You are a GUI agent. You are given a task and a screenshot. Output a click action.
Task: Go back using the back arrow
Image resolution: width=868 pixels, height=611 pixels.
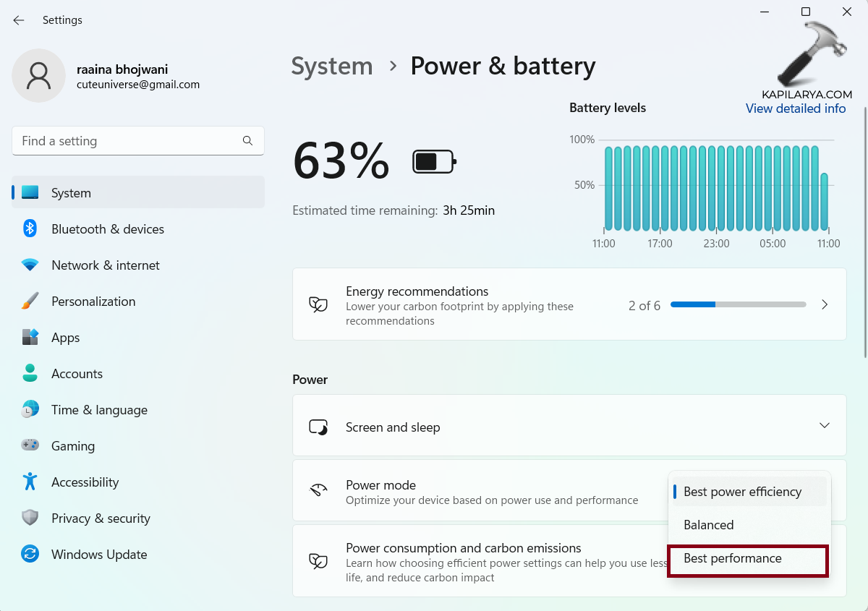tap(19, 20)
